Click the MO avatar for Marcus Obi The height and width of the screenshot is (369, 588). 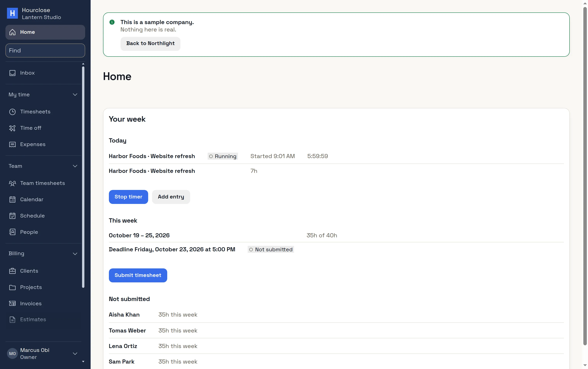click(x=12, y=354)
